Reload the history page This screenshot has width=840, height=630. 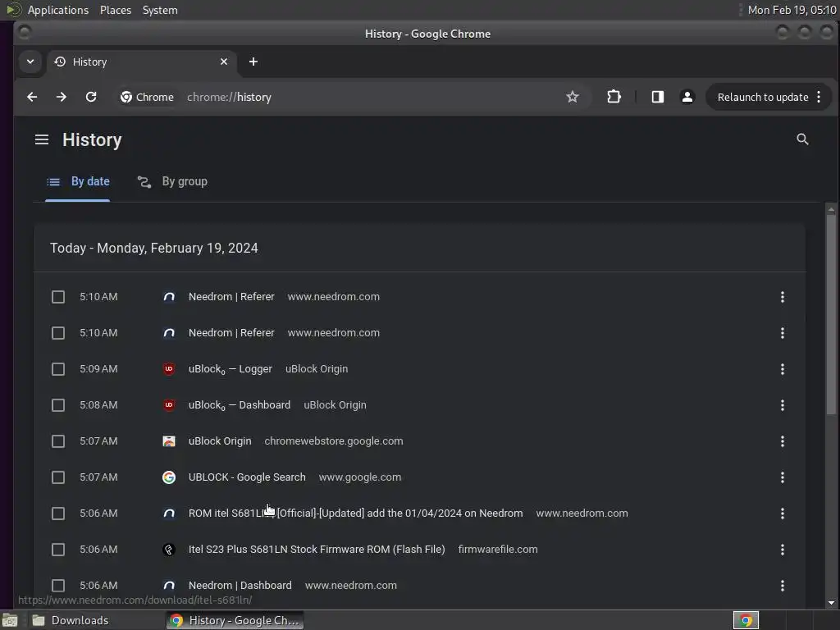[91, 97]
